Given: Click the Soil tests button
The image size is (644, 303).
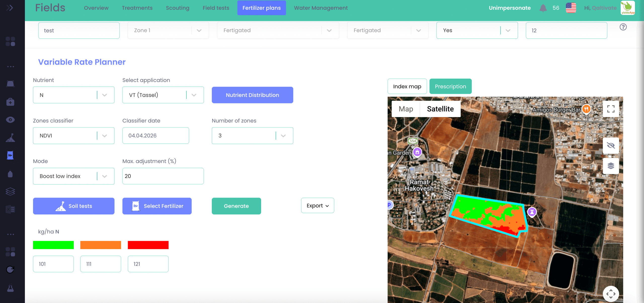Looking at the screenshot, I should pyautogui.click(x=74, y=206).
